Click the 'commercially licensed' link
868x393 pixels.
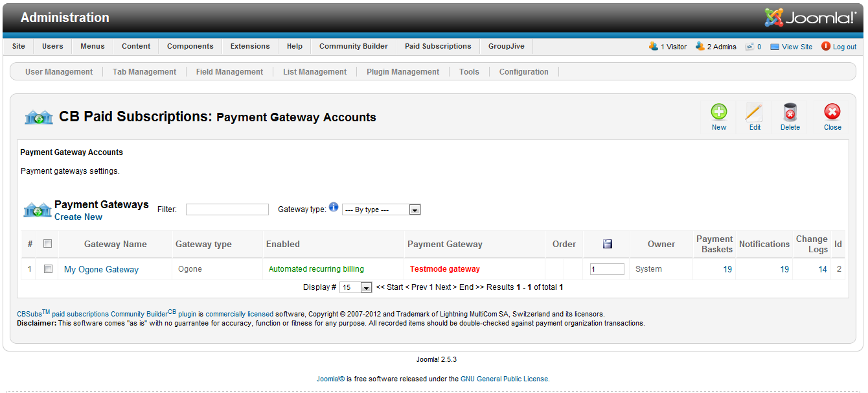click(x=240, y=314)
